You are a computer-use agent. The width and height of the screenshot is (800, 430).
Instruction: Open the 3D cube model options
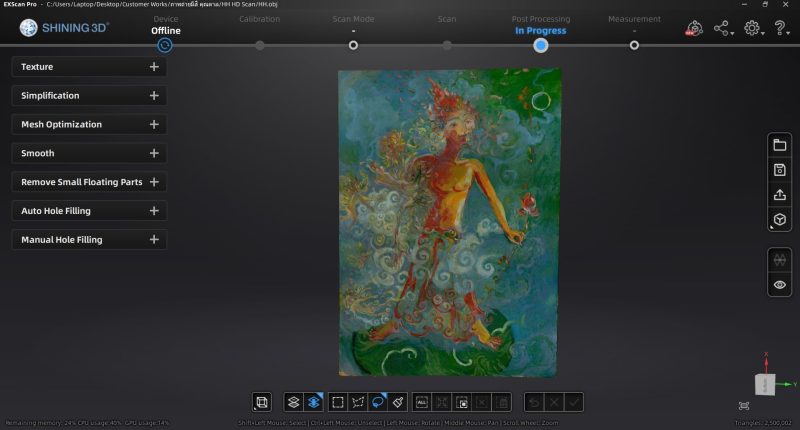tap(780, 220)
